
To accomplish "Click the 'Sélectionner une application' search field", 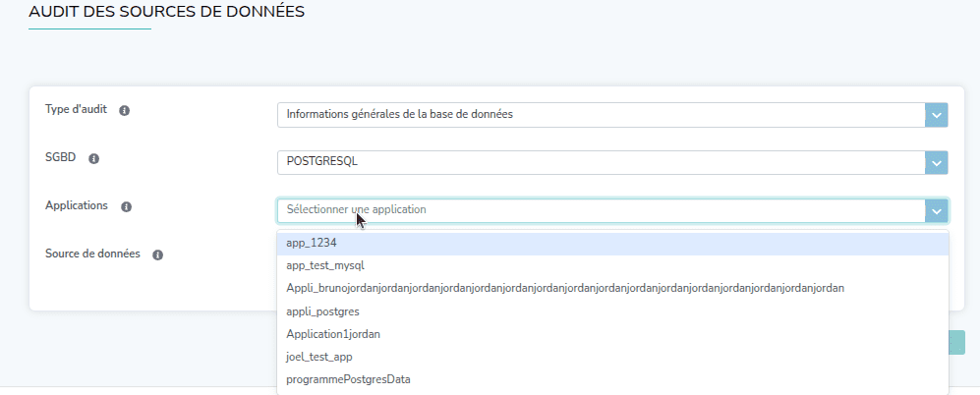I will tap(600, 210).
